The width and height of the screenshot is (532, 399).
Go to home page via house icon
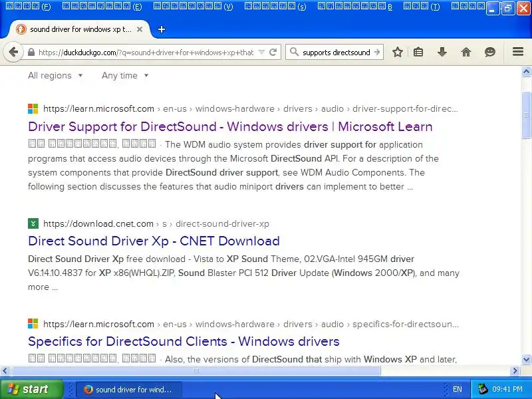click(x=466, y=52)
